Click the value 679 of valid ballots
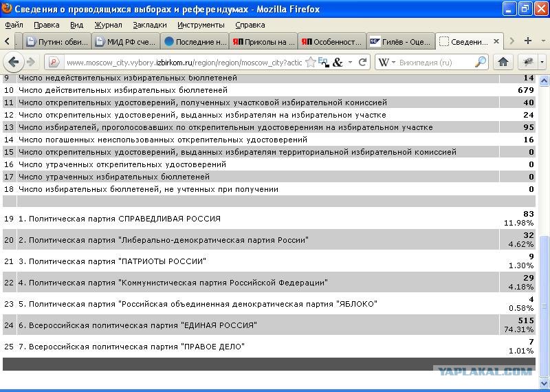 pos(526,90)
